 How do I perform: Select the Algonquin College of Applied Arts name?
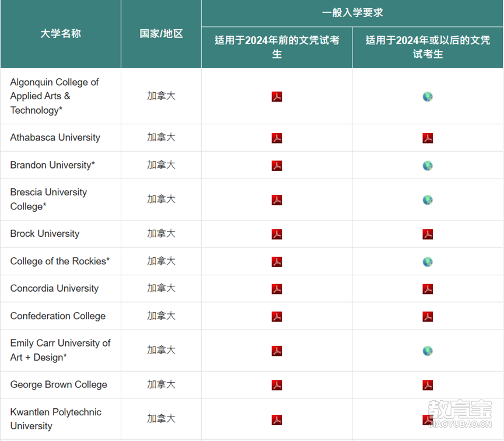click(x=54, y=96)
